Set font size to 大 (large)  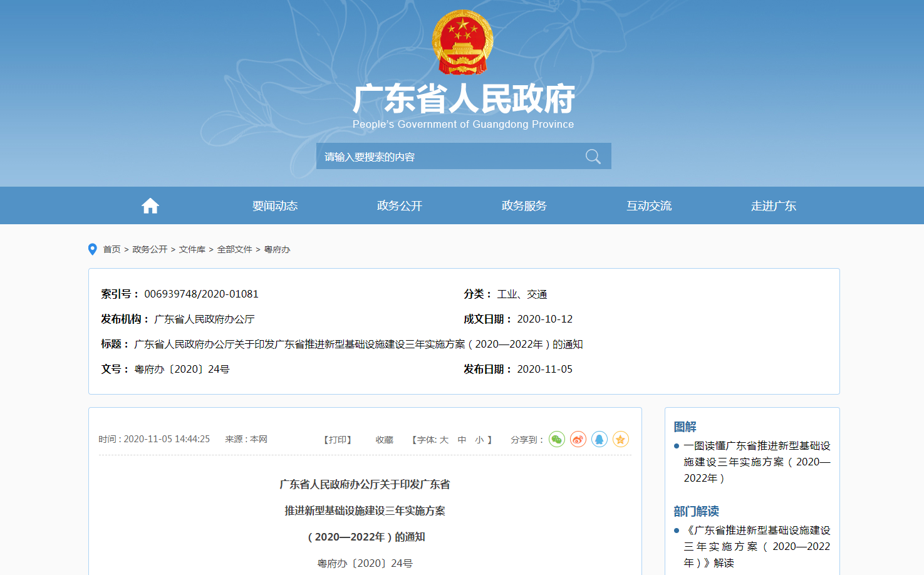coord(444,440)
